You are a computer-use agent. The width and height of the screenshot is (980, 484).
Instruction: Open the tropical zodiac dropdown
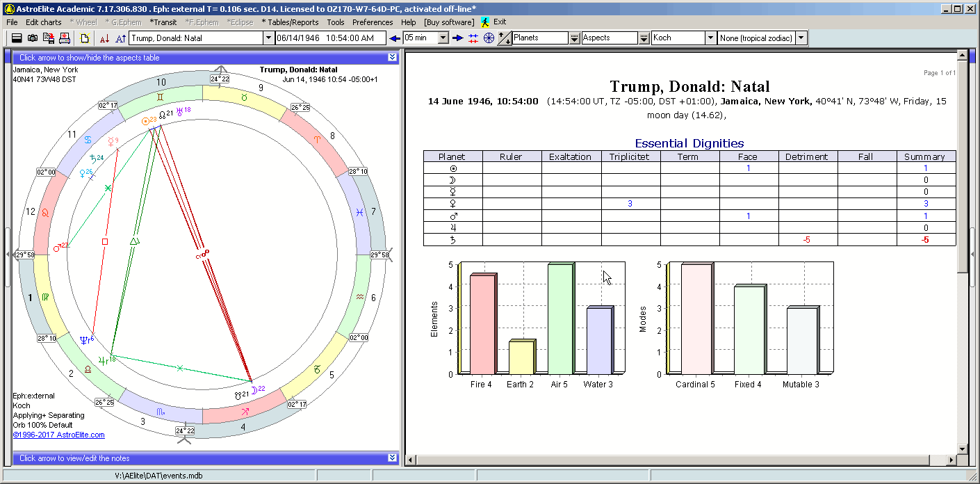click(801, 38)
